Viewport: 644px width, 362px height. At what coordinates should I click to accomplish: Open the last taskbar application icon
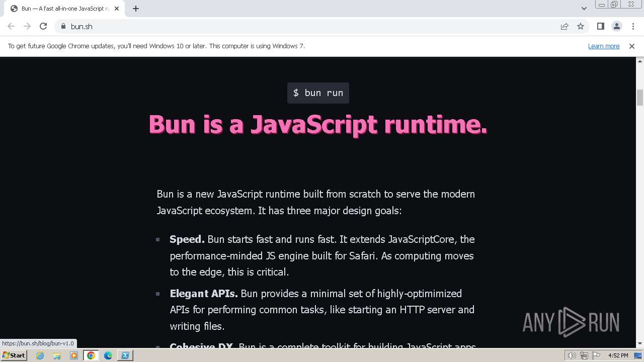(125, 355)
